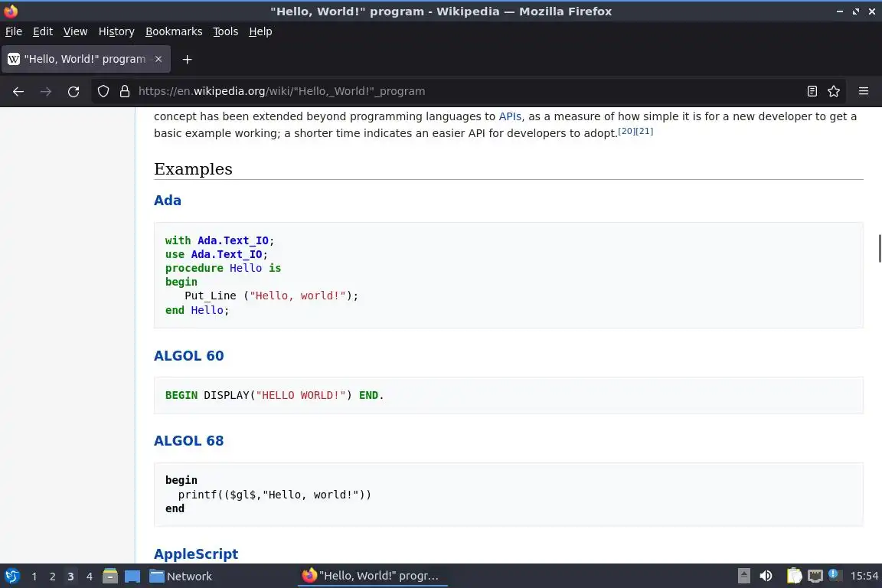Screen dimensions: 882x588
Task: Open the History menu
Action: click(116, 31)
